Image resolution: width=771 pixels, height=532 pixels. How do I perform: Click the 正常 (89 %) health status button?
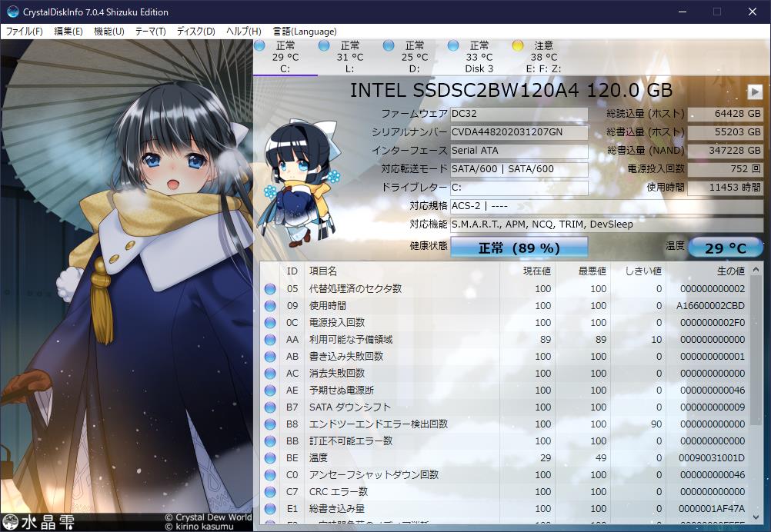[519, 247]
